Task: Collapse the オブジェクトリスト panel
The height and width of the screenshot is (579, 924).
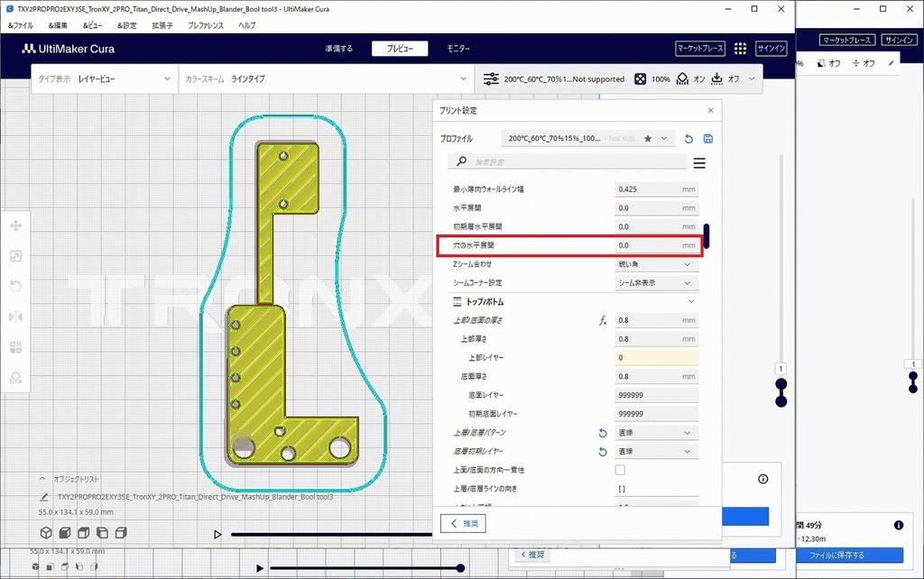Action: pos(42,479)
